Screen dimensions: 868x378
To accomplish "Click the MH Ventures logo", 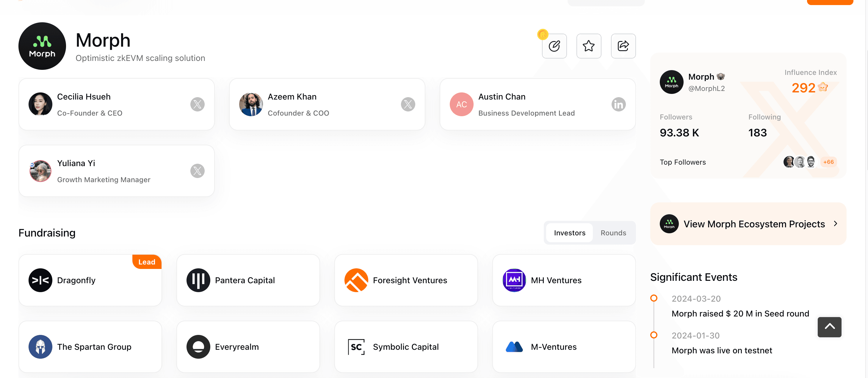I will click(514, 281).
